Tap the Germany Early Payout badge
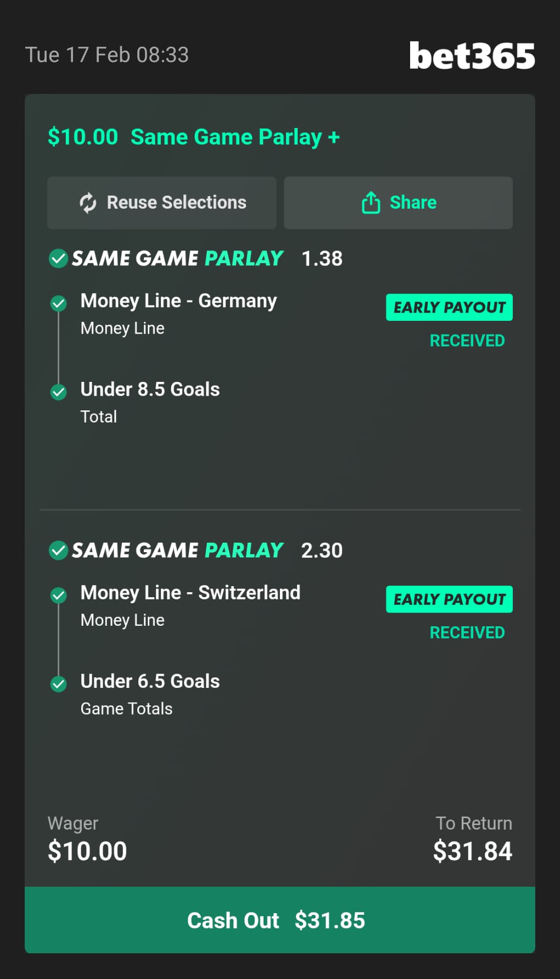This screenshot has height=979, width=560. (x=449, y=307)
